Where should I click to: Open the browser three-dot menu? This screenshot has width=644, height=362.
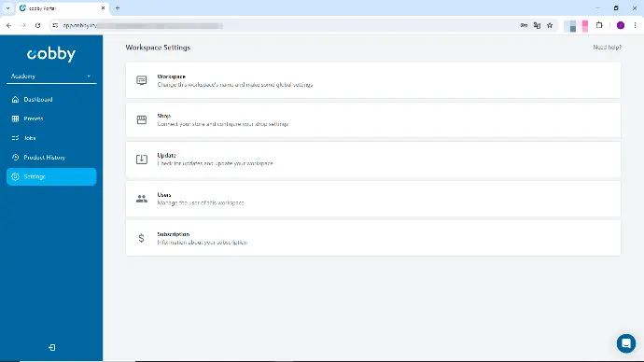(635, 25)
